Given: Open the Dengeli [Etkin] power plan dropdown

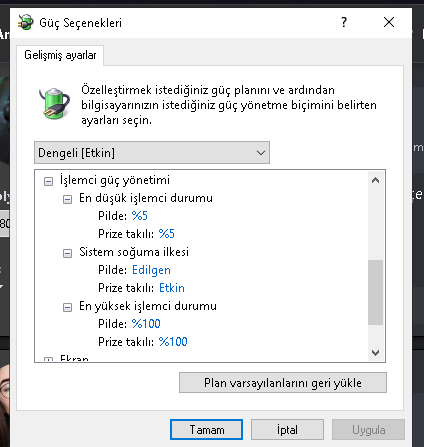Looking at the screenshot, I should click(152, 153).
